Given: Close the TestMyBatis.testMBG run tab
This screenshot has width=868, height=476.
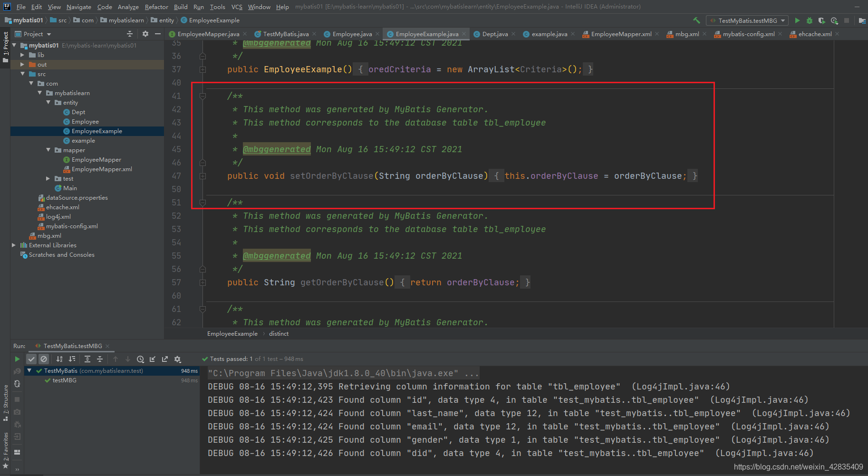Looking at the screenshot, I should point(107,346).
